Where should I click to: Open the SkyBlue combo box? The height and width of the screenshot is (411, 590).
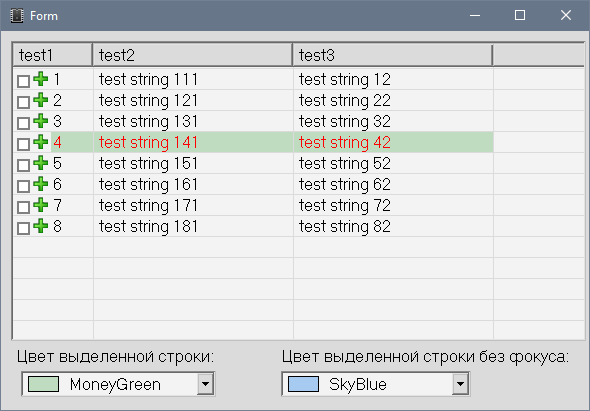coord(376,384)
